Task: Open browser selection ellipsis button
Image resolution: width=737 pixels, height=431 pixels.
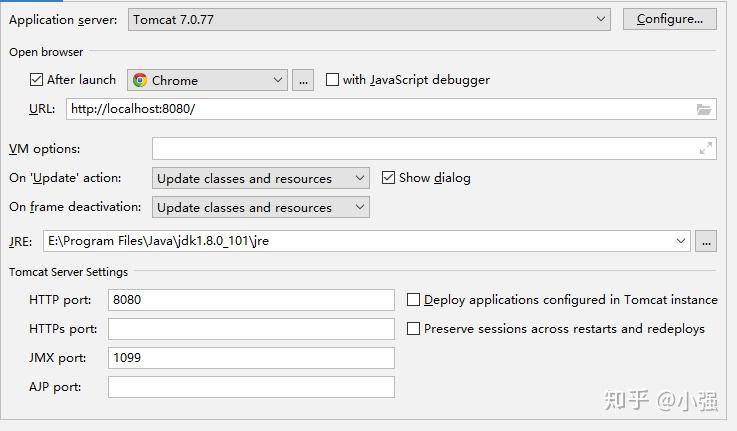Action: [x=303, y=80]
